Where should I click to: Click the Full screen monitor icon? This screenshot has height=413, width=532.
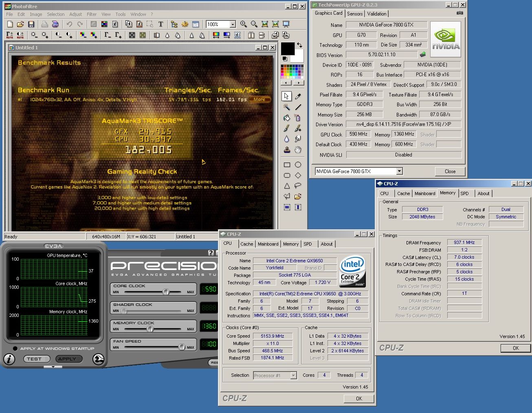pos(286,24)
